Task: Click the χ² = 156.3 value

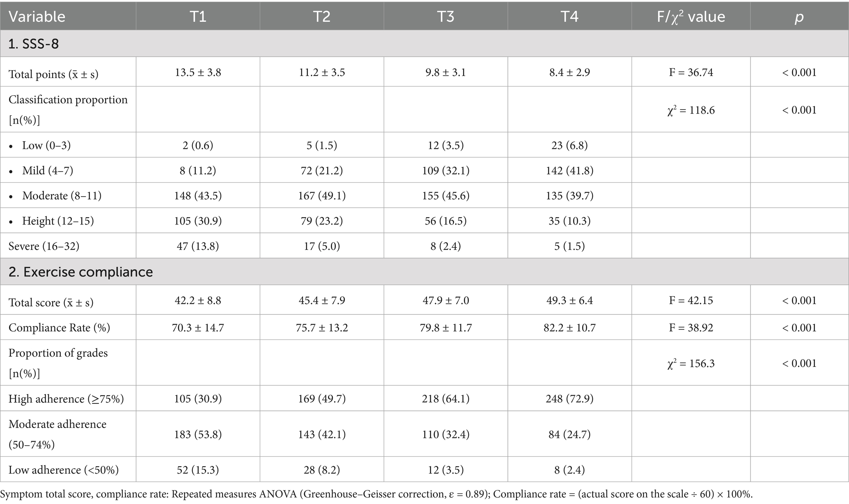Action: click(691, 364)
